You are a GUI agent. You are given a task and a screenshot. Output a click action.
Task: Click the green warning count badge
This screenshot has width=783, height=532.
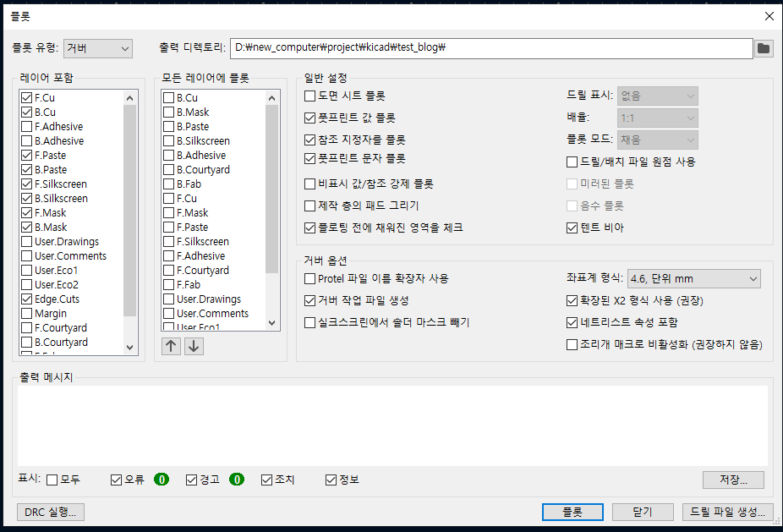point(237,480)
